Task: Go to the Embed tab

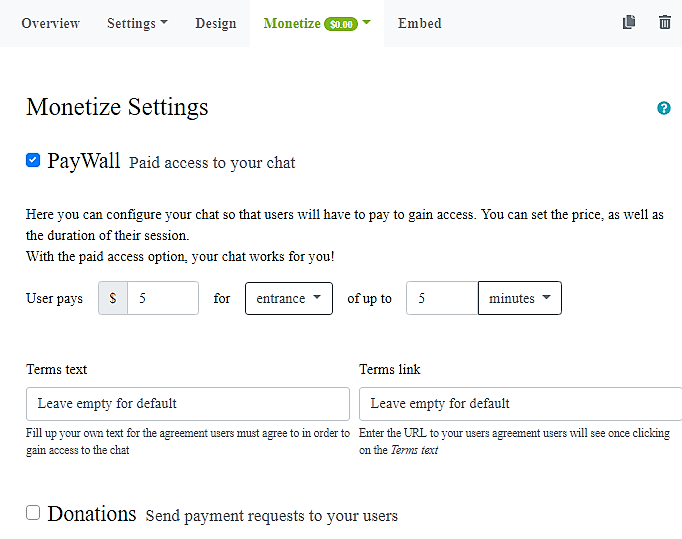Action: click(419, 23)
